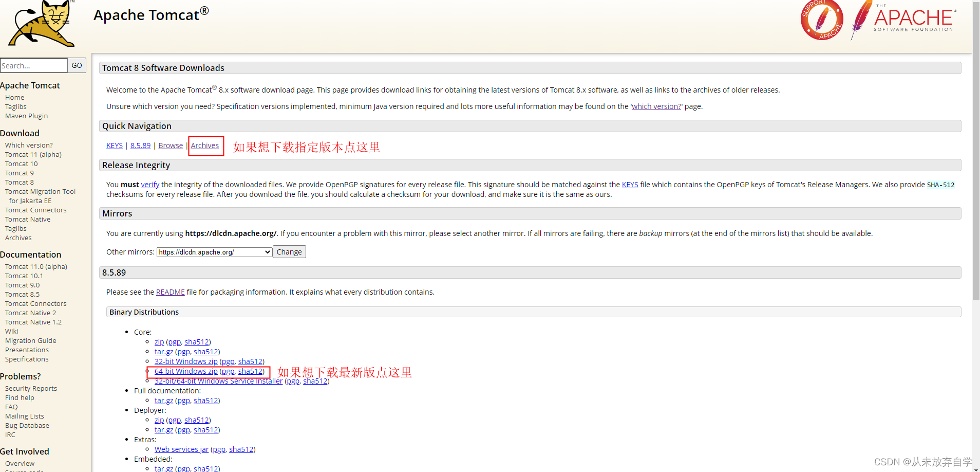Download the Core tar.gz file

click(164, 352)
